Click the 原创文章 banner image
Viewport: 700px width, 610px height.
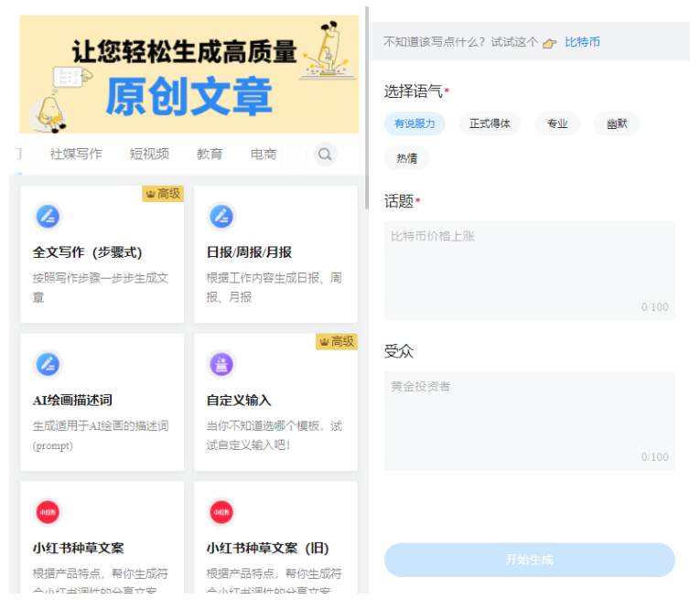pyautogui.click(x=189, y=74)
